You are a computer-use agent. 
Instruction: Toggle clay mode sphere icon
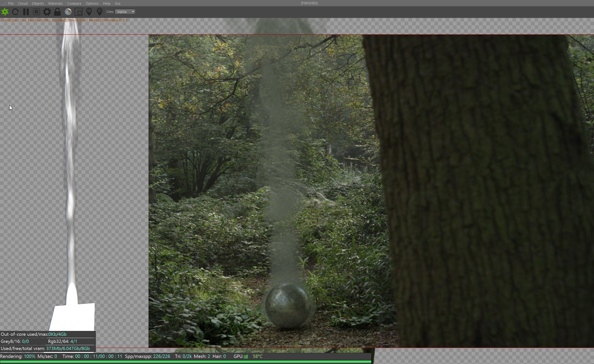68,12
